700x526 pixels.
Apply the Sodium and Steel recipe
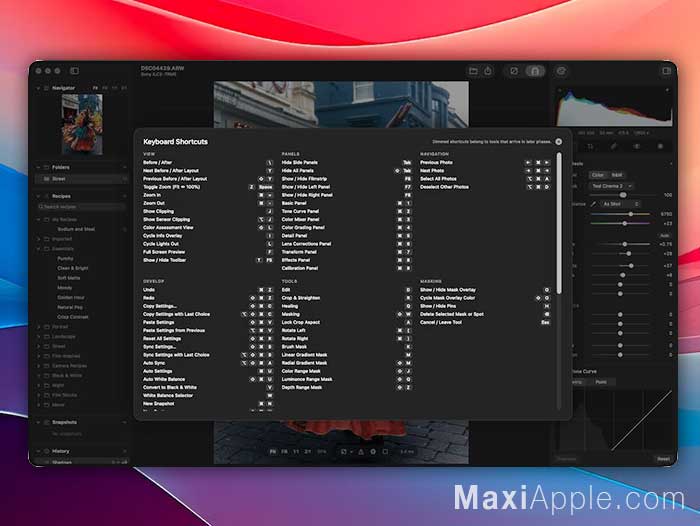pos(76,229)
